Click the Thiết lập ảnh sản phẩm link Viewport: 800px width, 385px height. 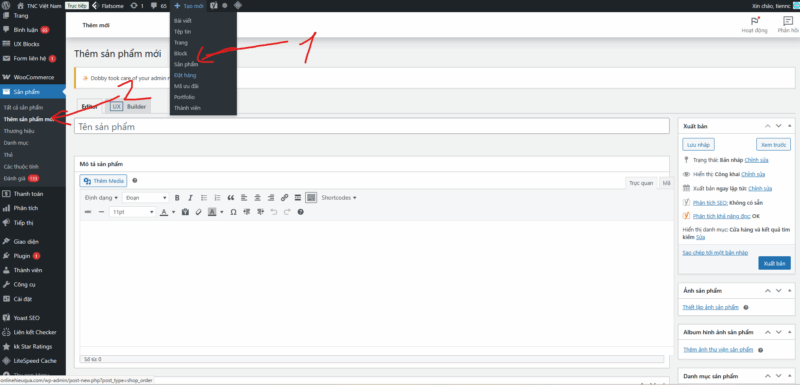711,307
